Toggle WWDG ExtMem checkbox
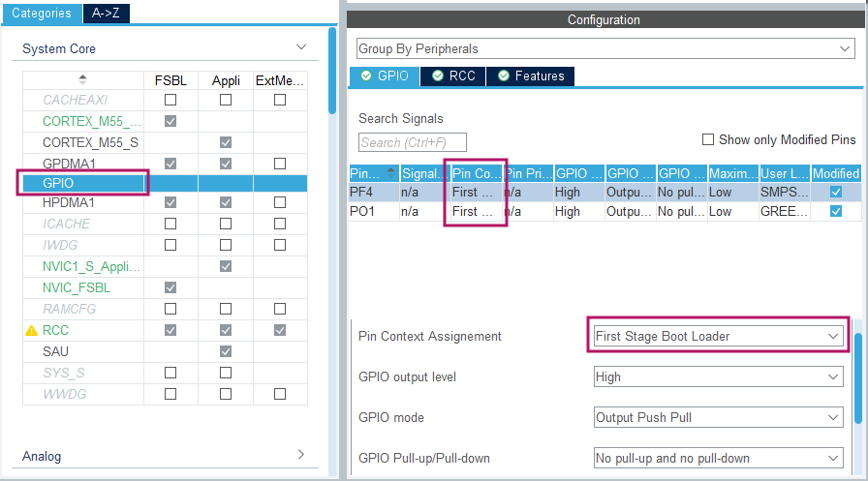The image size is (868, 481). coord(280,394)
